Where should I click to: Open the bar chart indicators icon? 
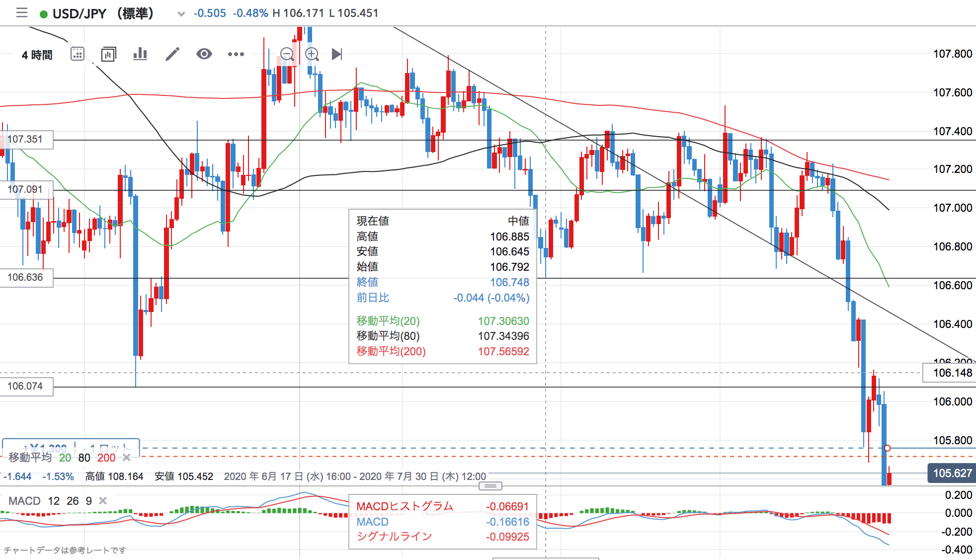coord(140,54)
